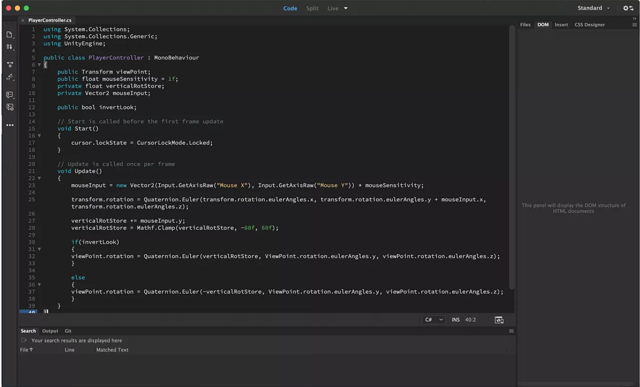Click the Apply Comment icon

(10, 95)
